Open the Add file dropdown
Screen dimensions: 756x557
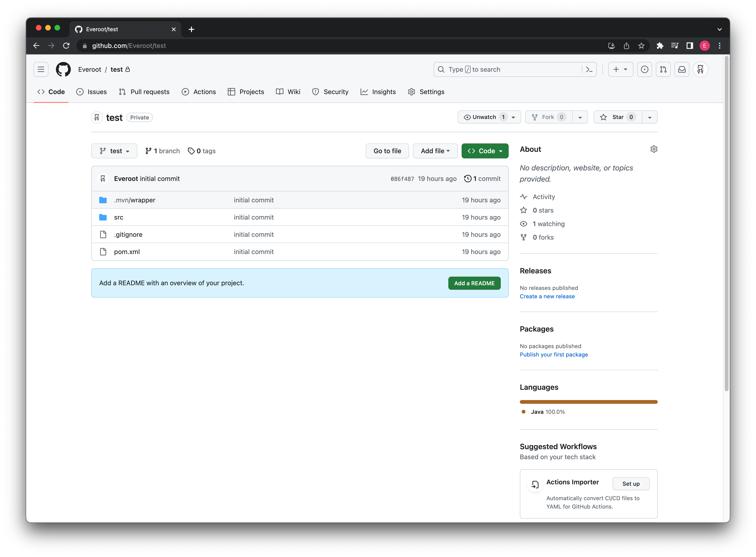435,151
